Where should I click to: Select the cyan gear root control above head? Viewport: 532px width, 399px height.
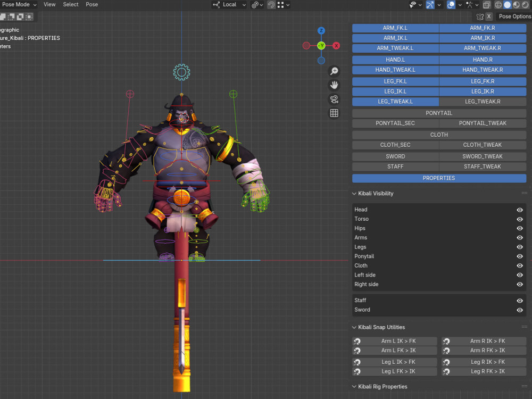(x=181, y=72)
